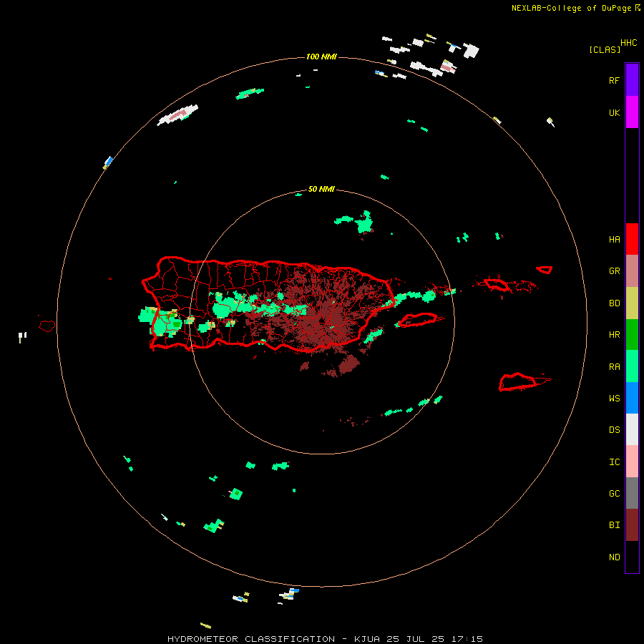644x644 pixels.
Task: Click the DS white legend swatch
Action: pos(632,429)
